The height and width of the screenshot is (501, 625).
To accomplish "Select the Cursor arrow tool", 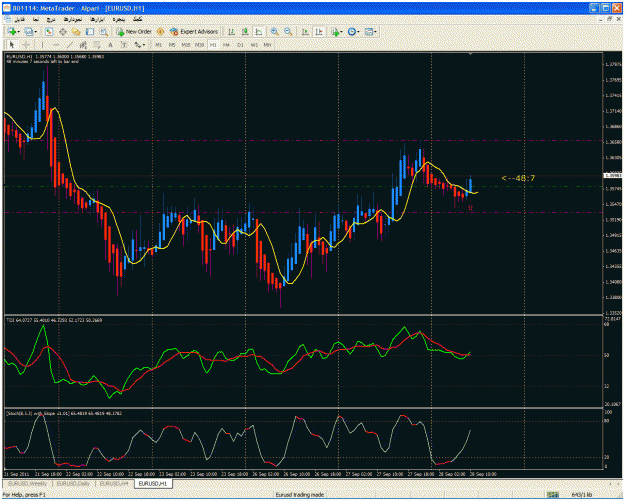I will [12, 45].
